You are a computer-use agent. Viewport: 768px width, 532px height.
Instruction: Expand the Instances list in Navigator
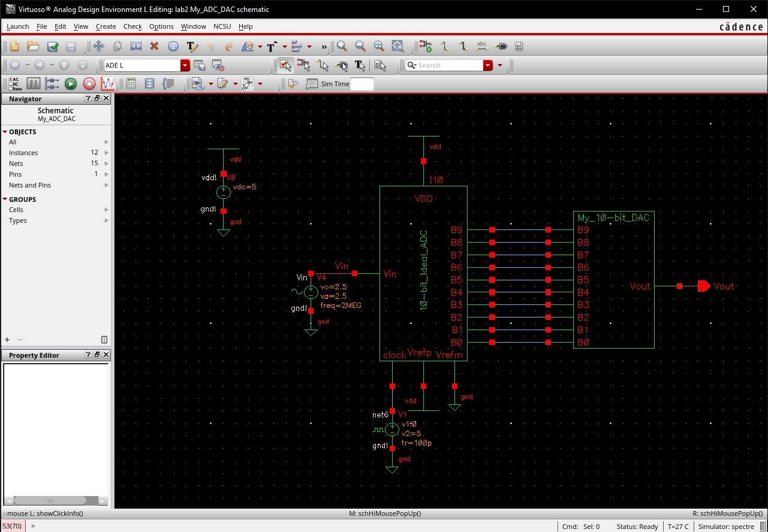pyautogui.click(x=106, y=152)
